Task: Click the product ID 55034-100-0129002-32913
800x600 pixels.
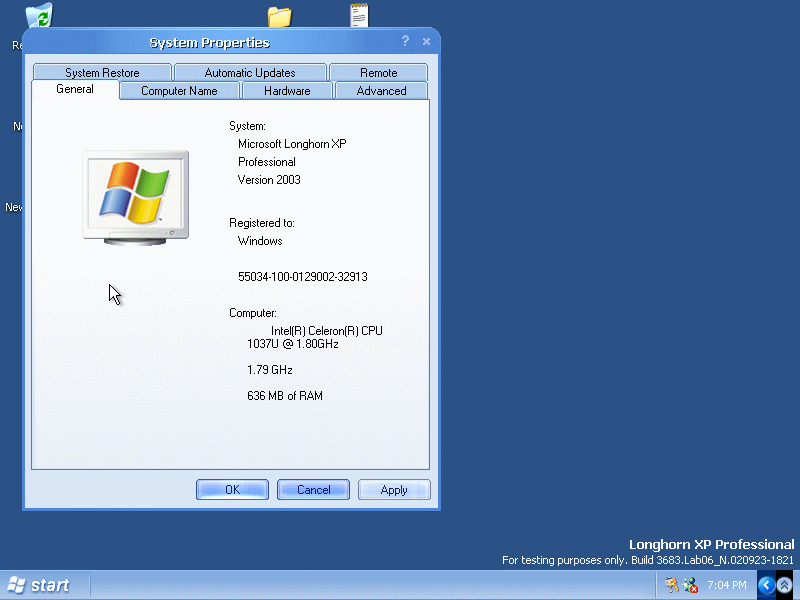Action: pyautogui.click(x=303, y=277)
